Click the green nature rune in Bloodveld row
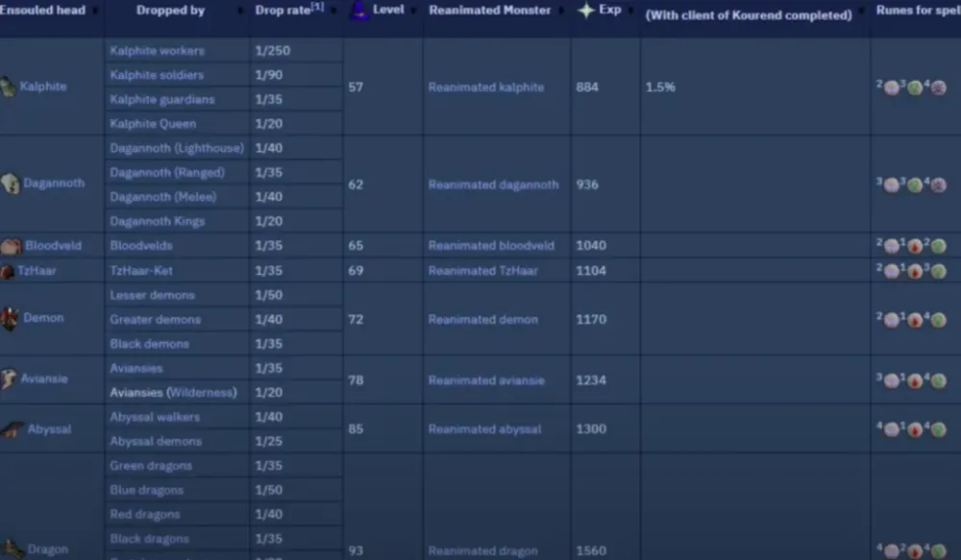 click(x=938, y=246)
